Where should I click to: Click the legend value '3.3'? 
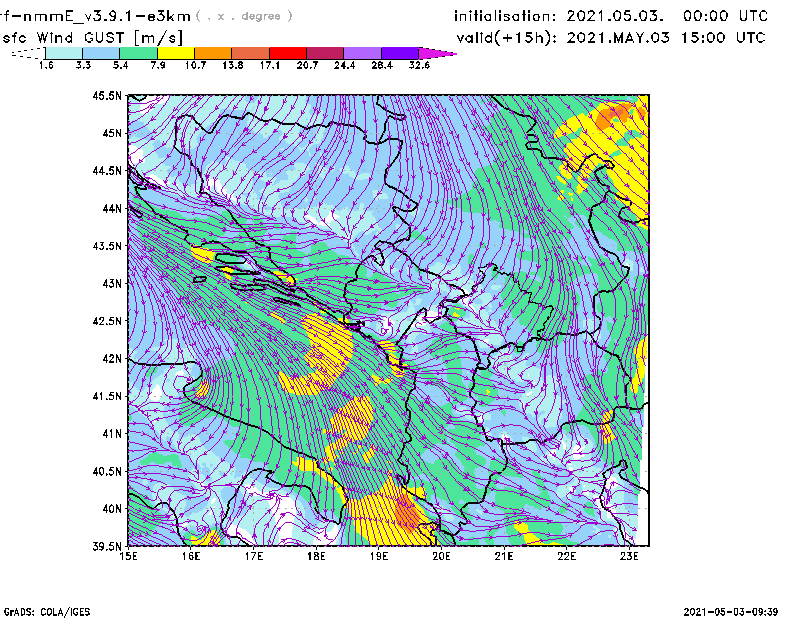83,65
